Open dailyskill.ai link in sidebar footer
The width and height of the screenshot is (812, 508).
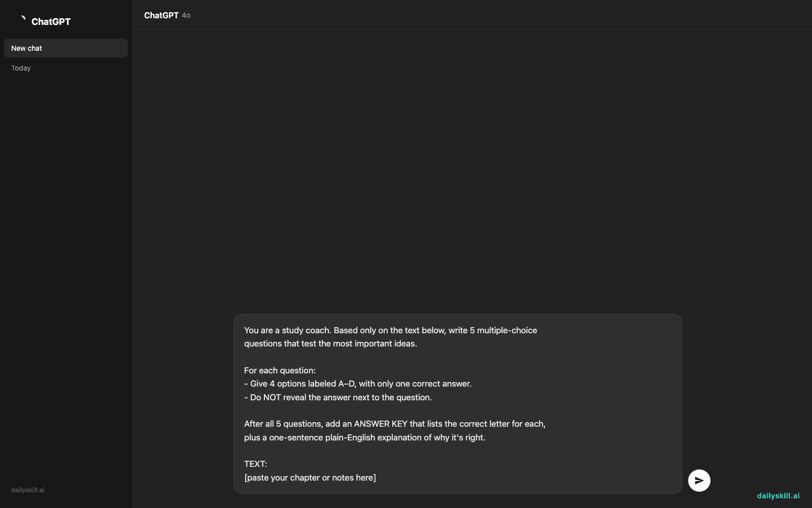28,490
